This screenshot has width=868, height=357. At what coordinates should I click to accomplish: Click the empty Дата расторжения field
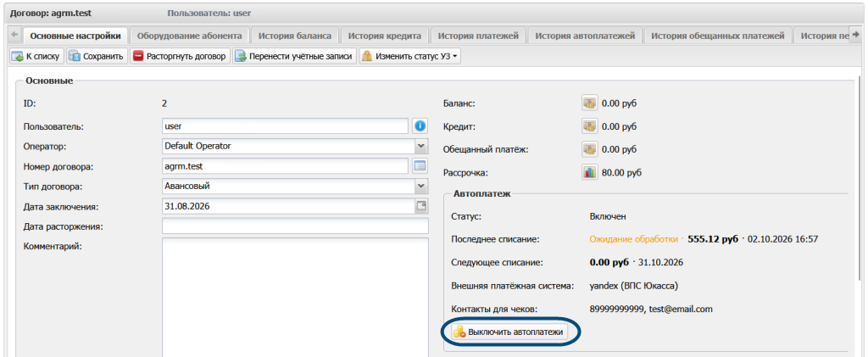(x=296, y=226)
